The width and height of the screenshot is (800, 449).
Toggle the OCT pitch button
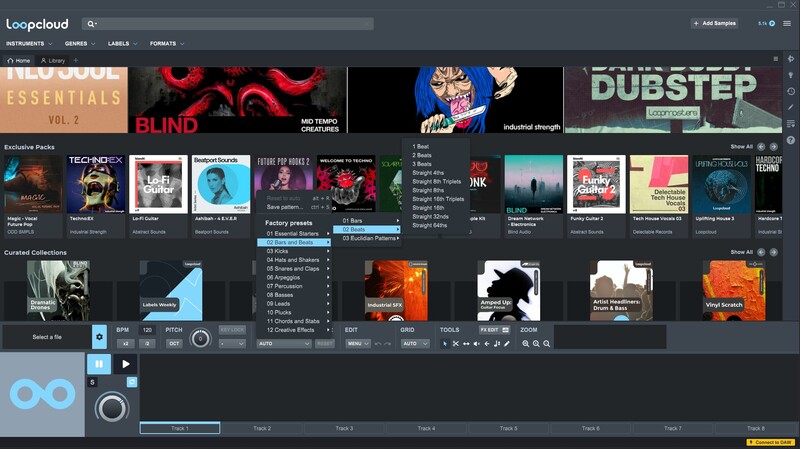175,343
